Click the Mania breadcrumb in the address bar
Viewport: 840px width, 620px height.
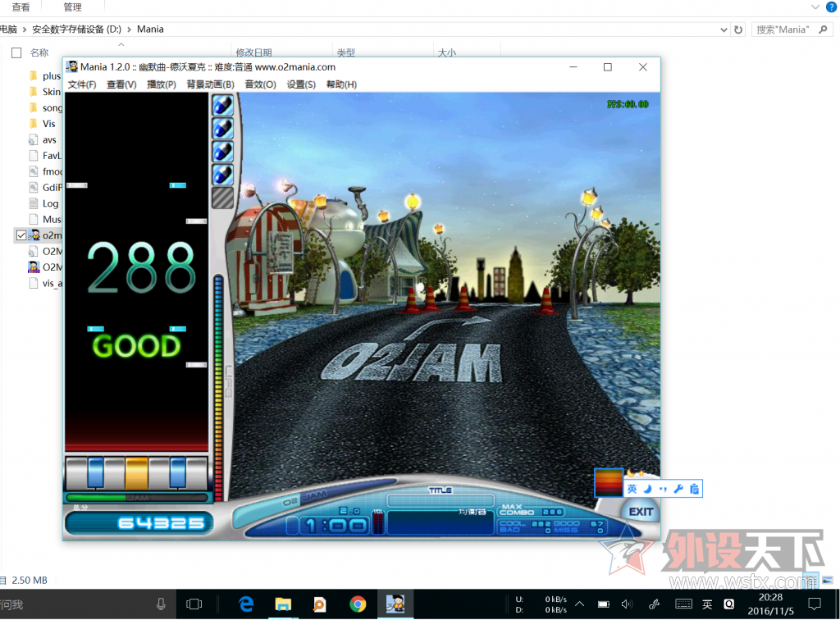(150, 30)
